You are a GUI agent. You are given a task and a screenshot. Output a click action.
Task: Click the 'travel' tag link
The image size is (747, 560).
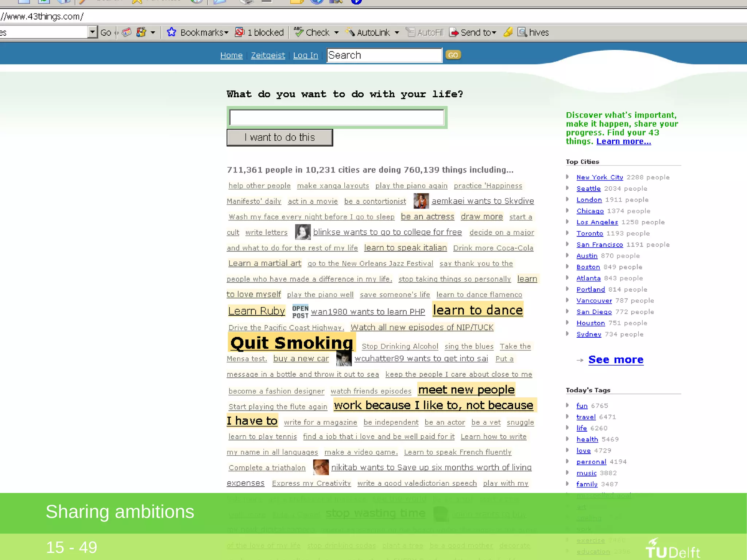point(586,417)
